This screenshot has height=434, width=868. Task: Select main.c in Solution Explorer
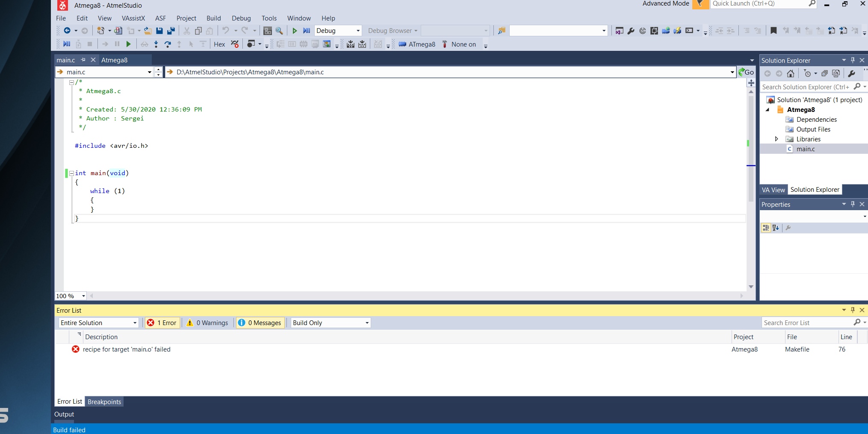806,149
